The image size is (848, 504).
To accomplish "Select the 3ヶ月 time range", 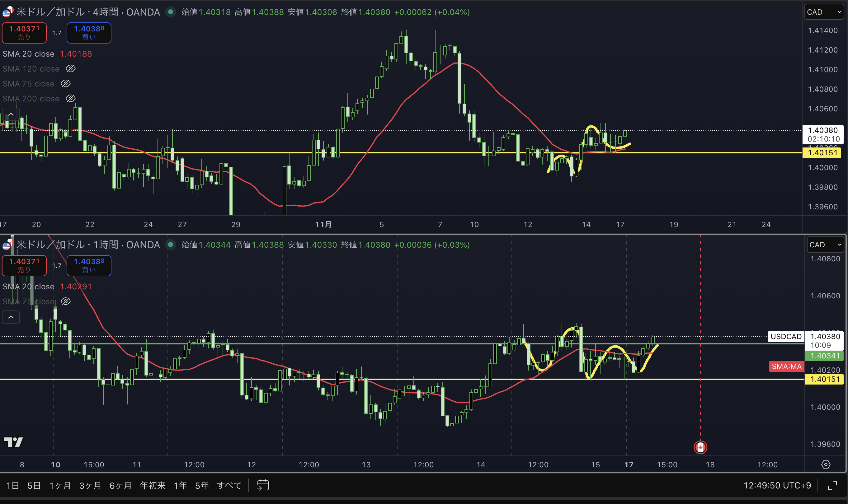I will 90,485.
